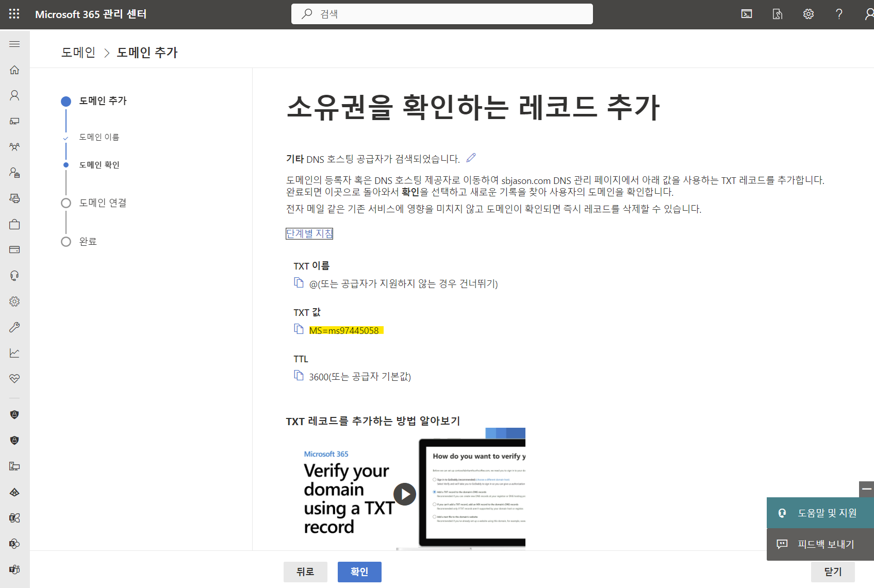This screenshot has width=874, height=588.
Task: Open the Devices sidebar icon
Action: tap(14, 121)
